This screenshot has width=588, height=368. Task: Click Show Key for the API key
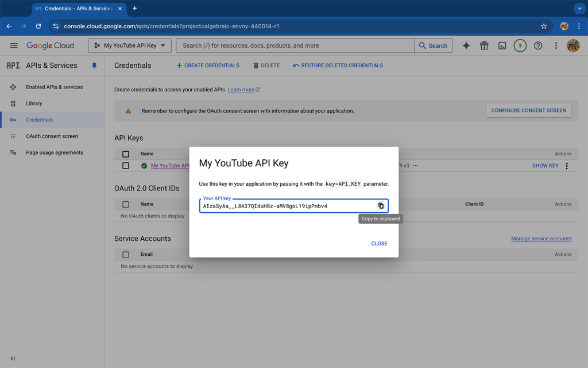[546, 166]
